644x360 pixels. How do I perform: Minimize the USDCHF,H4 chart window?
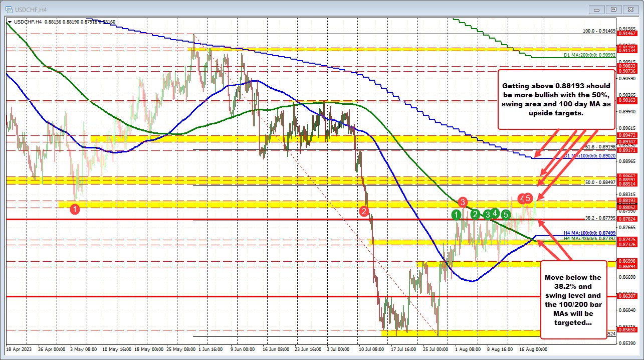[596, 9]
